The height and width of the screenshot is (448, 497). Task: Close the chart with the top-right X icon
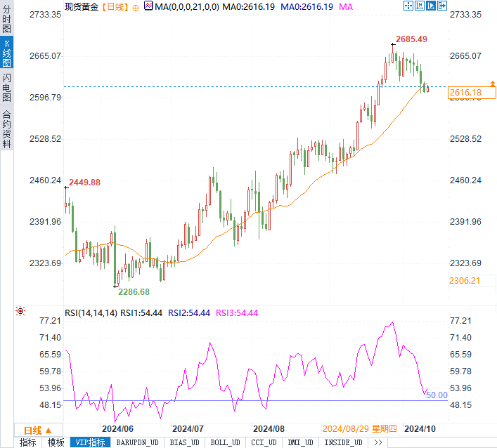coord(444,6)
